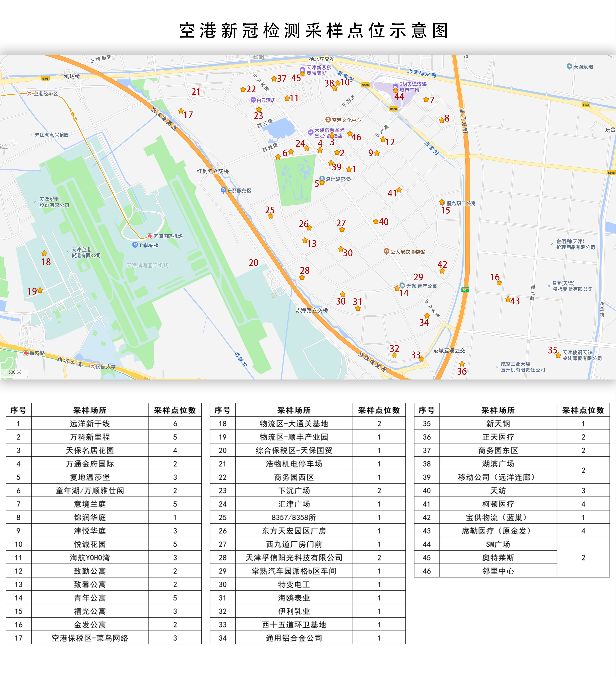Image resolution: width=616 pixels, height=677 pixels.
Task: Click the star marker numbered 36
Action: (462, 364)
